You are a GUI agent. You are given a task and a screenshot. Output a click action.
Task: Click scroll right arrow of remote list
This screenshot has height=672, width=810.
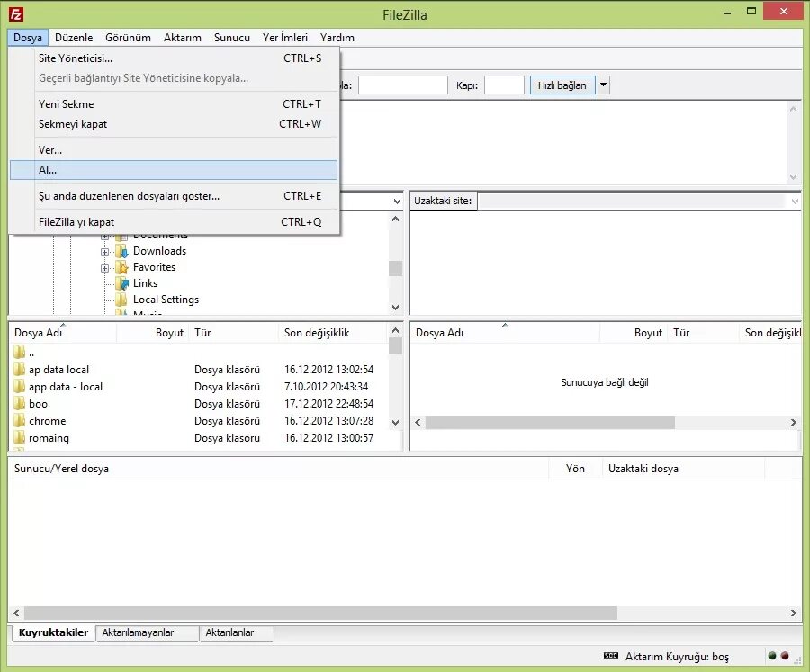coord(794,423)
